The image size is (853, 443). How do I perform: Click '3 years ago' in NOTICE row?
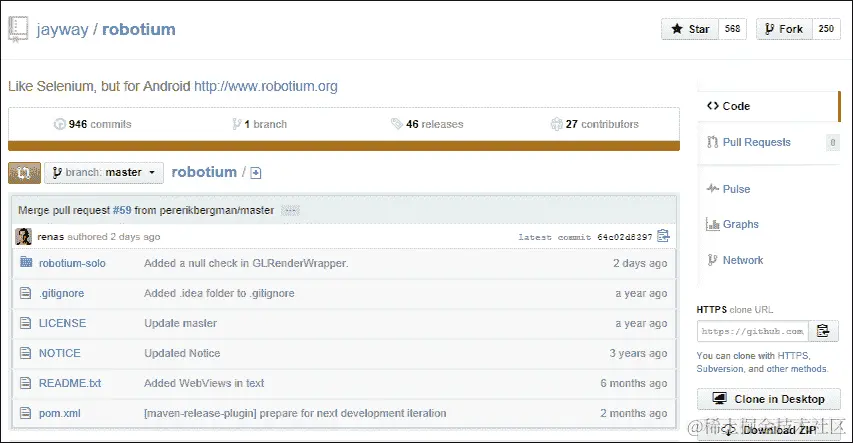pos(638,353)
